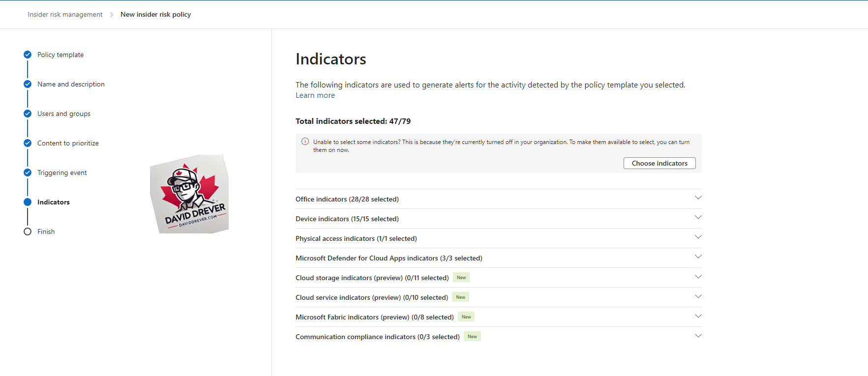This screenshot has width=868, height=376.
Task: Click Cloud service indicators (preview) label
Action: tap(372, 297)
